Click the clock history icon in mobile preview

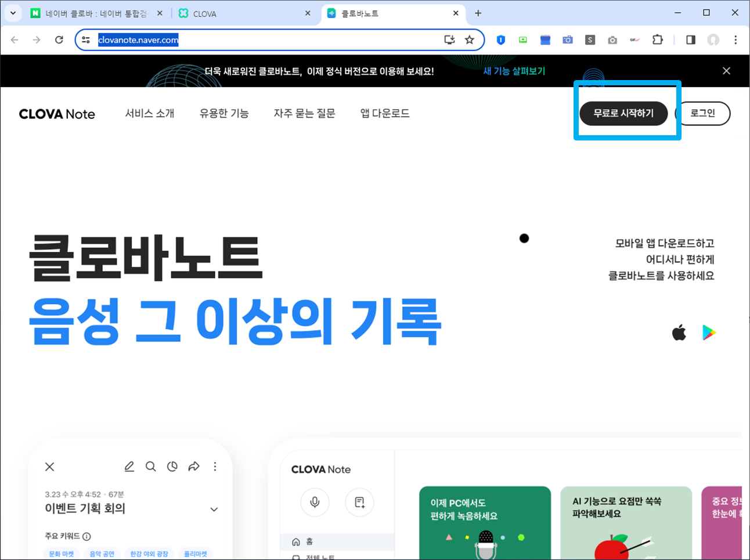(172, 467)
